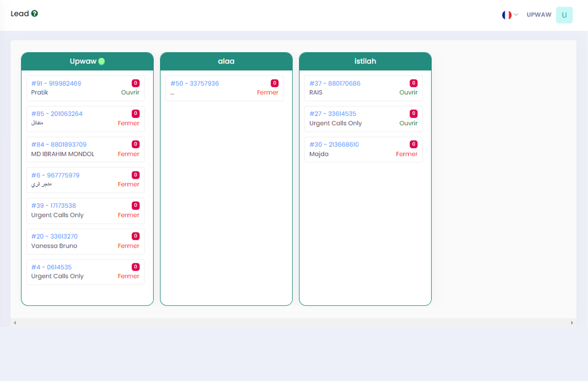Click the horizontal scrollbar right arrow
588x381 pixels.
[x=572, y=323]
